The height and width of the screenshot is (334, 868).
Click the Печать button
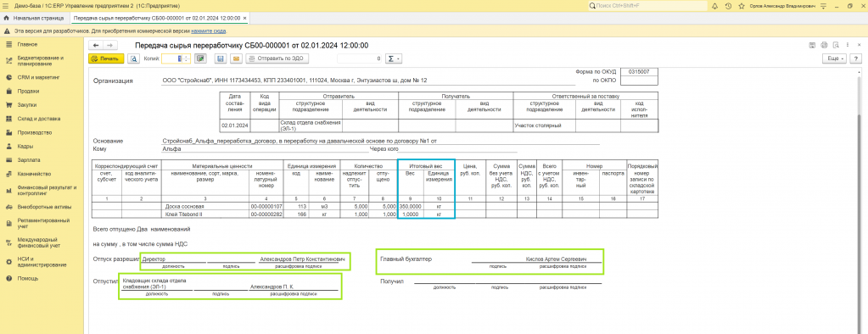coord(106,58)
